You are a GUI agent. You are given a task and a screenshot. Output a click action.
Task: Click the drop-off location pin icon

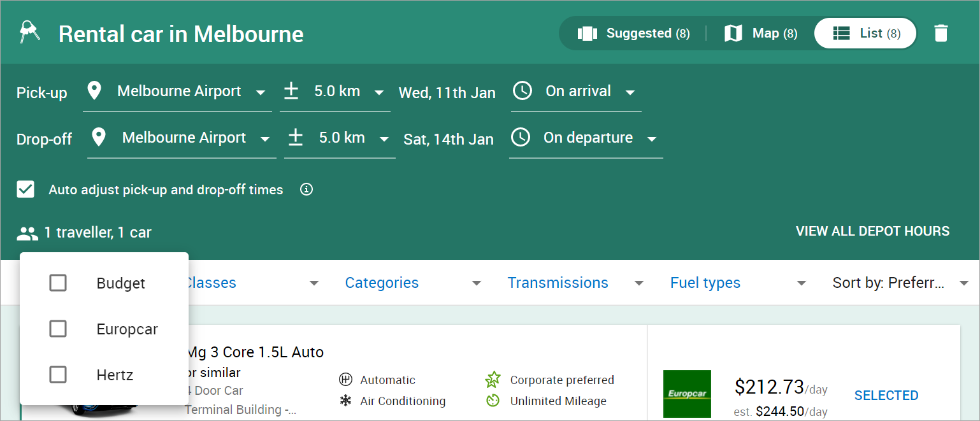[x=99, y=138]
